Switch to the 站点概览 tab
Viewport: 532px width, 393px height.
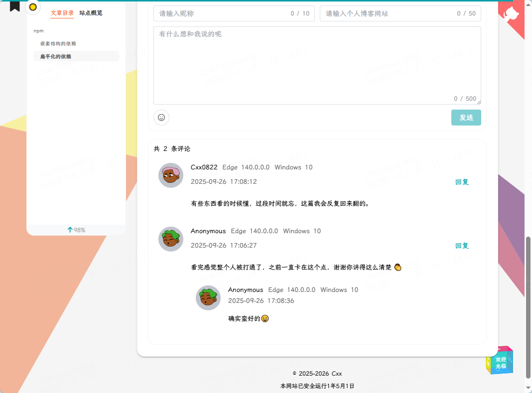(91, 13)
